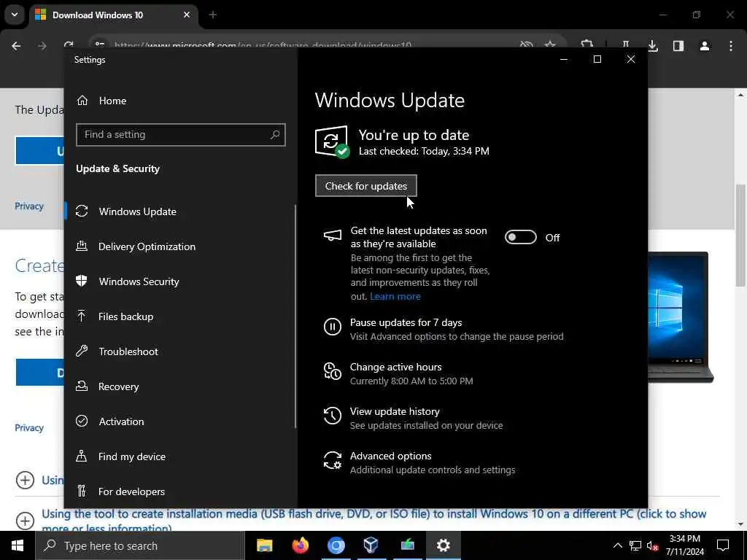
Task: Click the Troubleshoot wrench icon
Action: click(82, 351)
